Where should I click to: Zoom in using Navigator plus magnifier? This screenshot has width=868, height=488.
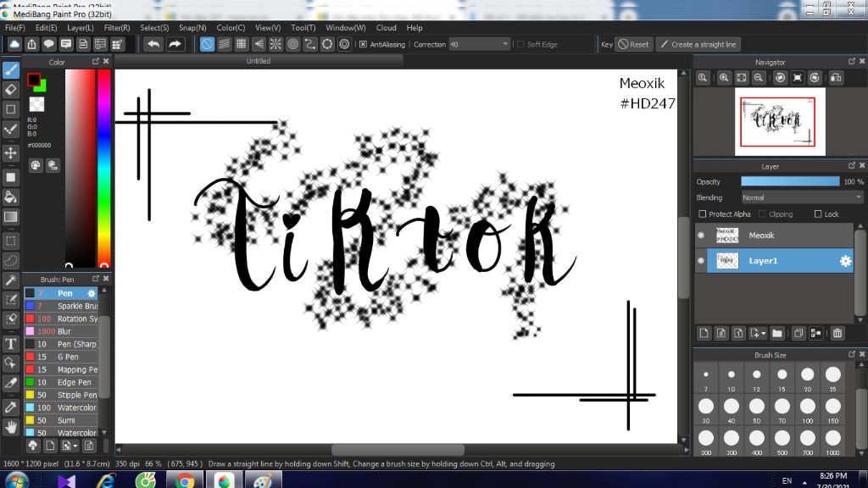pyautogui.click(x=724, y=78)
